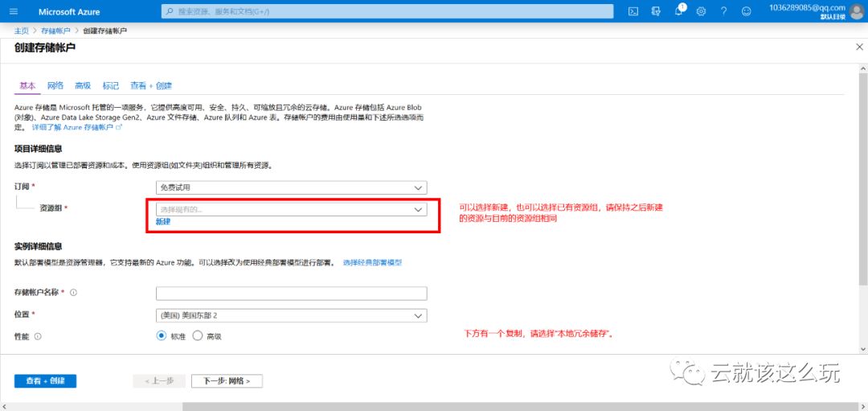Click the vertical scrollbar up arrow
This screenshot has height=411, width=868.
pyautogui.click(x=863, y=68)
